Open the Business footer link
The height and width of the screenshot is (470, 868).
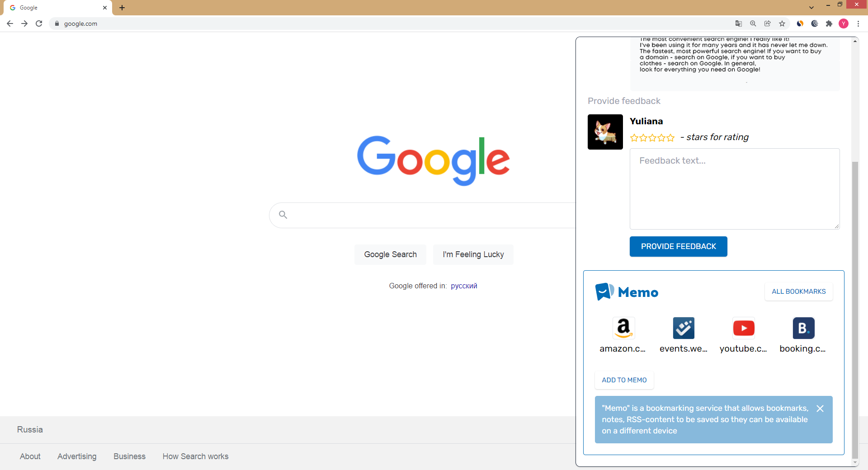click(x=130, y=456)
